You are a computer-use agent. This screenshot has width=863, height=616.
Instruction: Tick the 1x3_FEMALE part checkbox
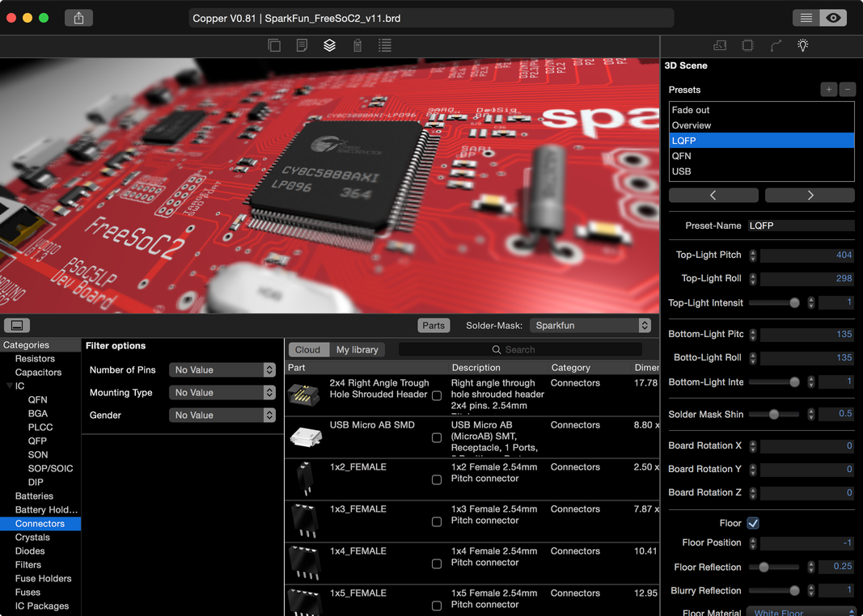tap(437, 521)
